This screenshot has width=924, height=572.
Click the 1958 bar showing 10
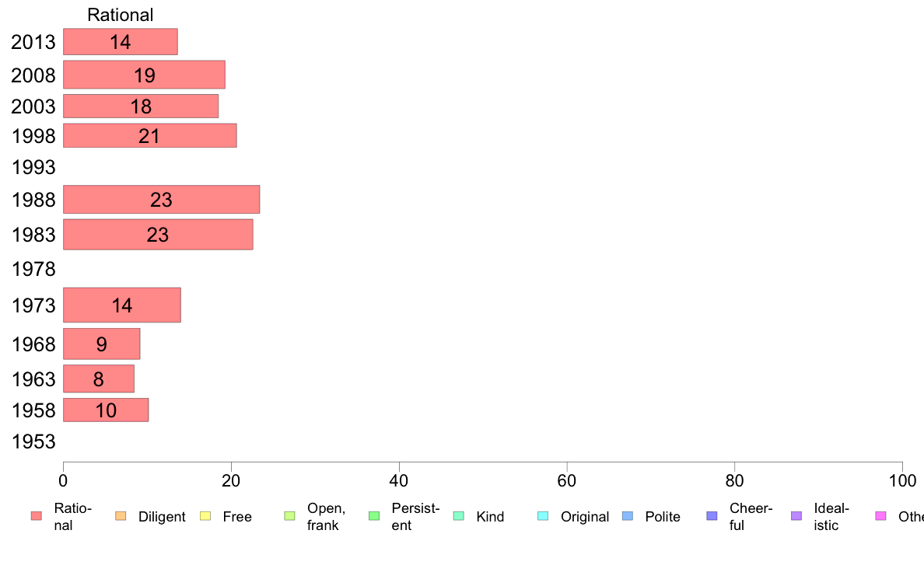click(106, 410)
